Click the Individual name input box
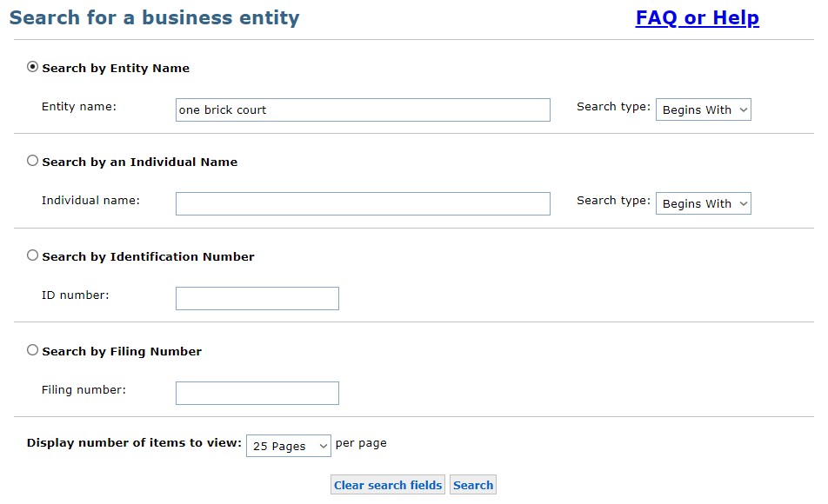828x504 pixels. 363,203
